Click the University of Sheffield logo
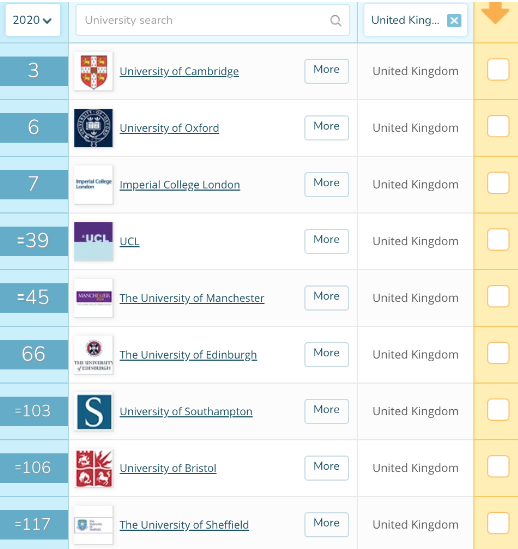This screenshot has width=518, height=549. (x=94, y=525)
